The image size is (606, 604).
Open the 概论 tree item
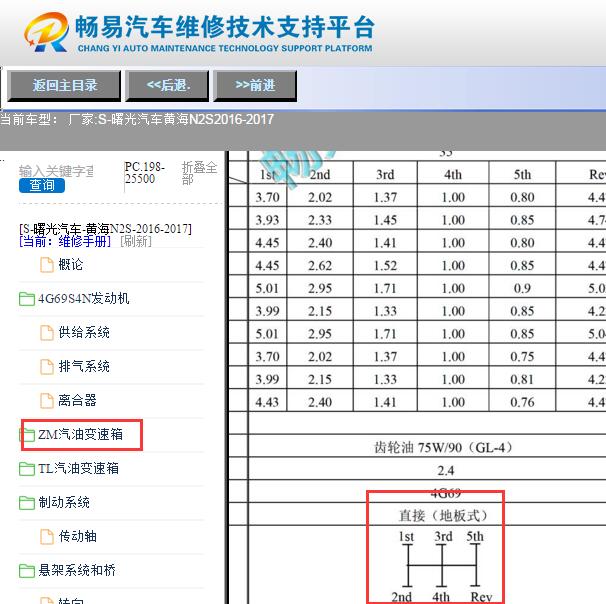71,265
